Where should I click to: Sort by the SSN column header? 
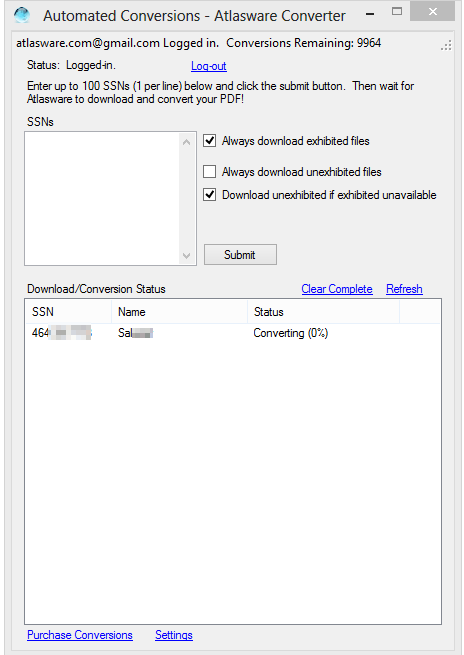[69, 312]
